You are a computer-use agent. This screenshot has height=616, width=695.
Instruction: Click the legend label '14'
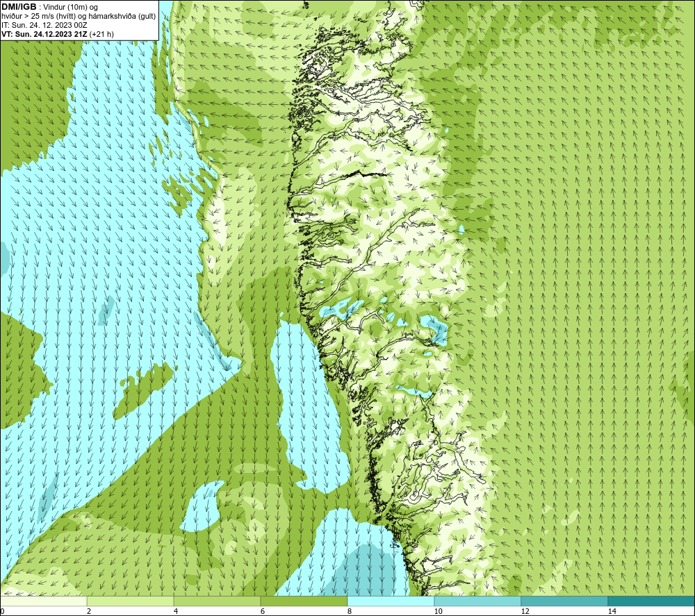pyautogui.click(x=612, y=611)
